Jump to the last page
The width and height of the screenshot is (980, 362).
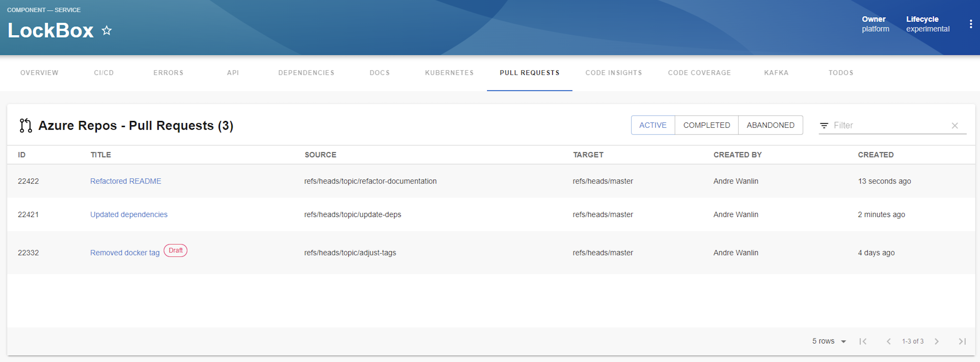coord(962,342)
